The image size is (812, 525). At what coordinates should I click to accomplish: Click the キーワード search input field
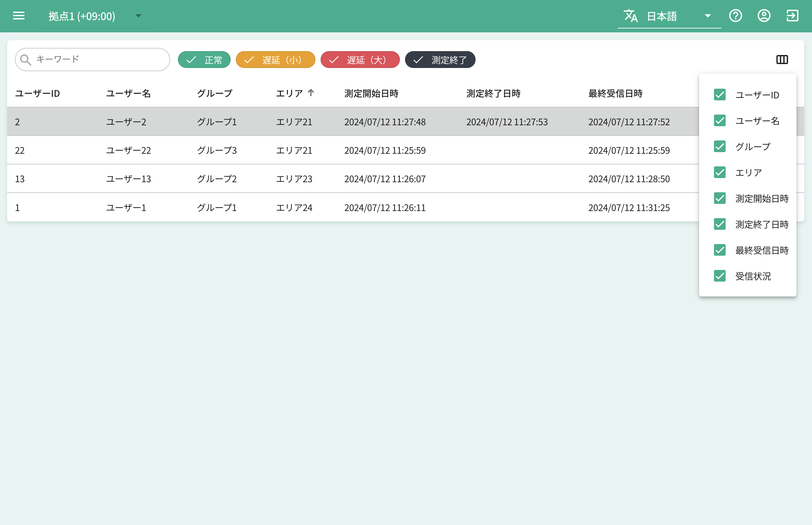point(99,60)
